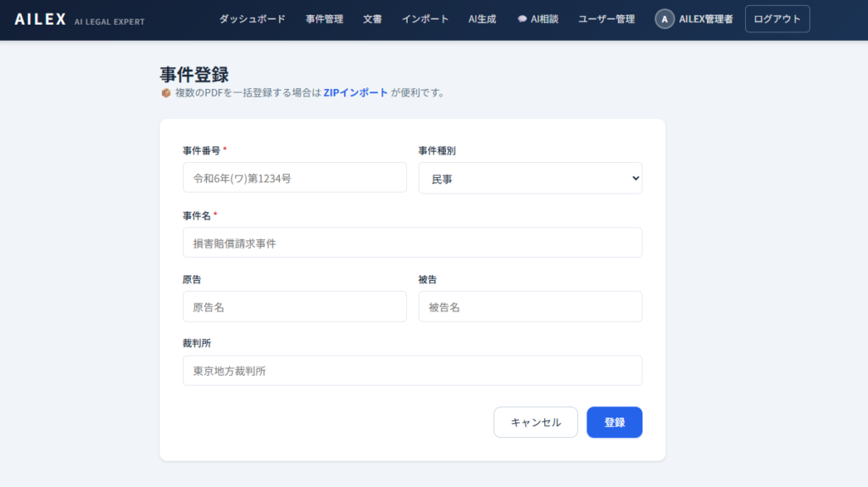Click the 裁判所 input field
This screenshot has width=868, height=487.
[x=412, y=371]
